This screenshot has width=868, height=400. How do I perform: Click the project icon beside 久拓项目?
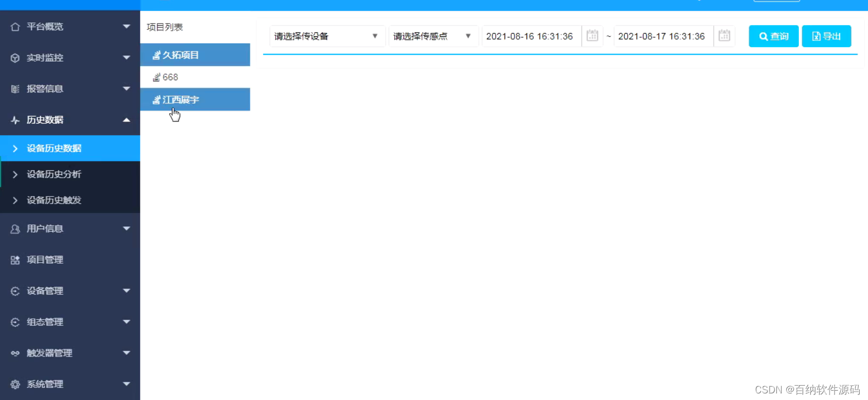click(156, 55)
